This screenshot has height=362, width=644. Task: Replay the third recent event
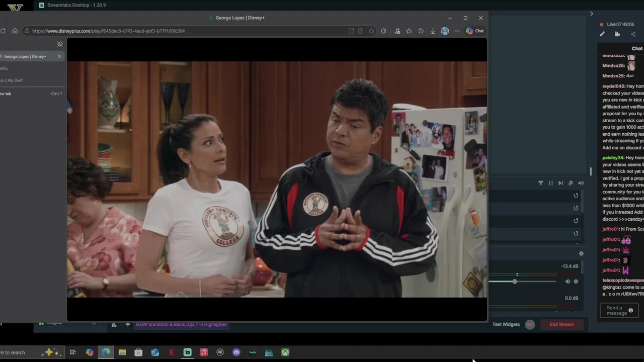(576, 221)
